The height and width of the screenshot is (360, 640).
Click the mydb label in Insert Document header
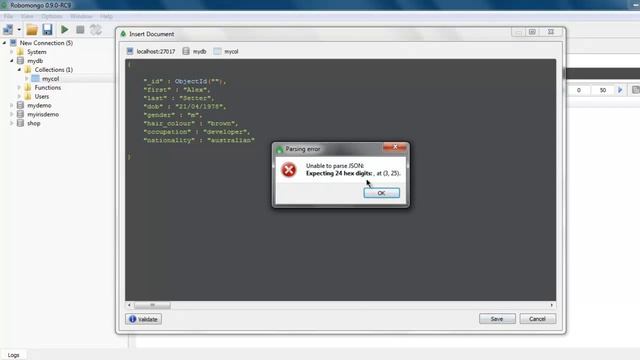199,51
